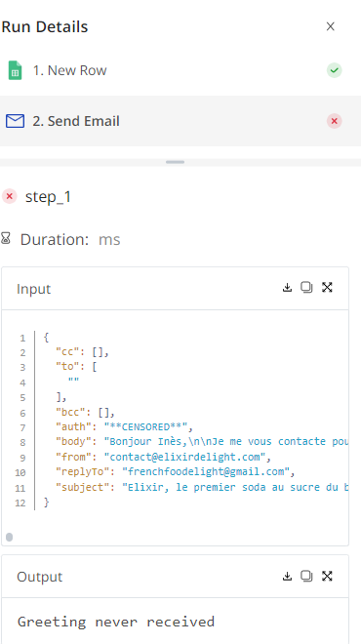This screenshot has width=361, height=644.
Task: Download the Output content
Action: click(287, 577)
